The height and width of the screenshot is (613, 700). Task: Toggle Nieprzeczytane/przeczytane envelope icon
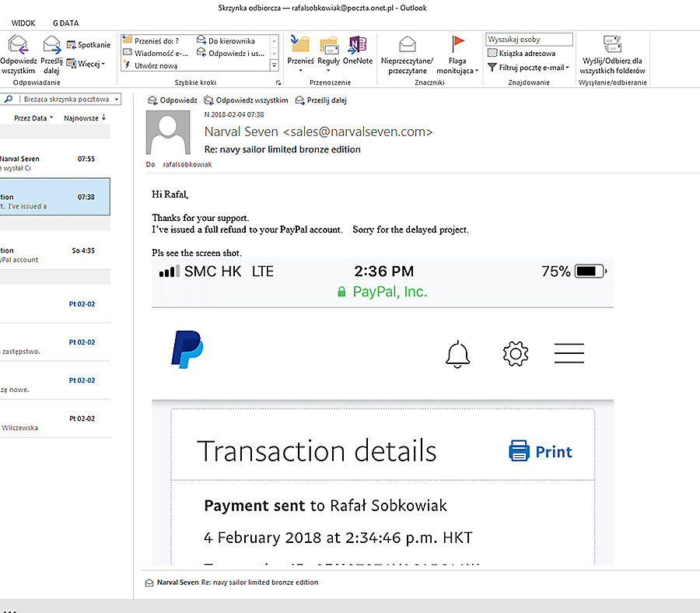pos(407,44)
